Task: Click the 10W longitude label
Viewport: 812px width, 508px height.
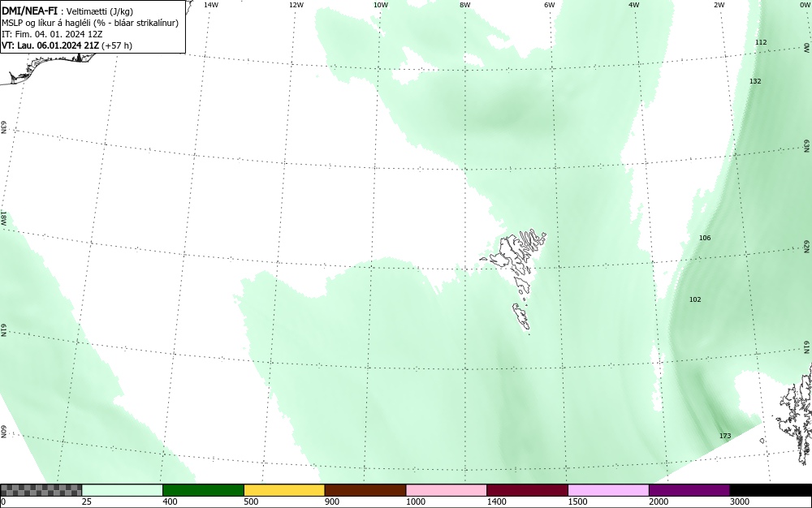Action: tap(381, 5)
